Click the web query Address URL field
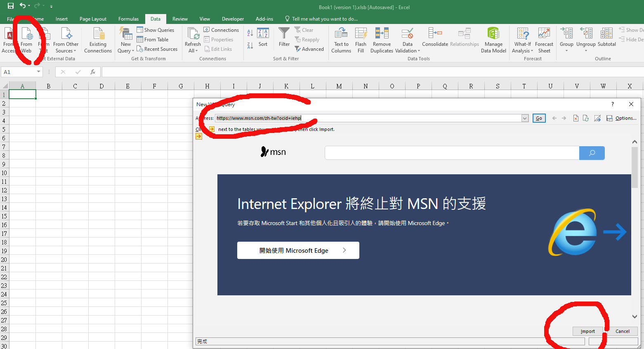Viewport: 644px width, 349px height. click(x=367, y=118)
